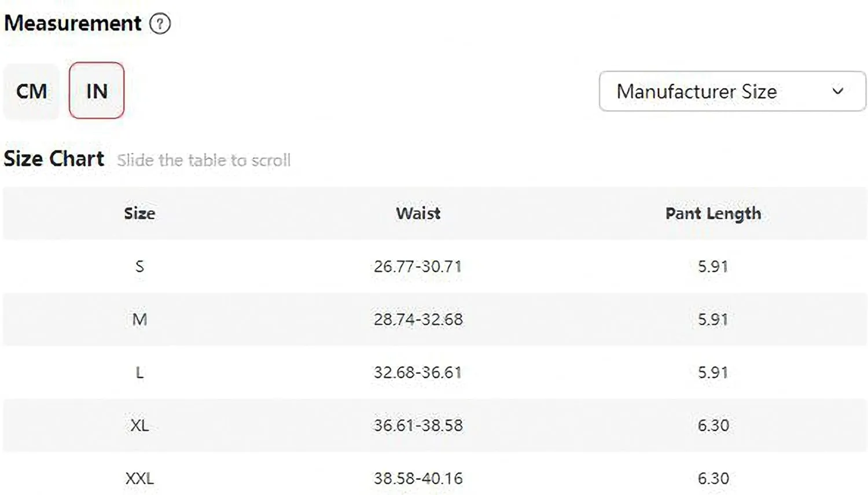The image size is (868, 495).
Task: Switch units to CM
Action: click(31, 91)
